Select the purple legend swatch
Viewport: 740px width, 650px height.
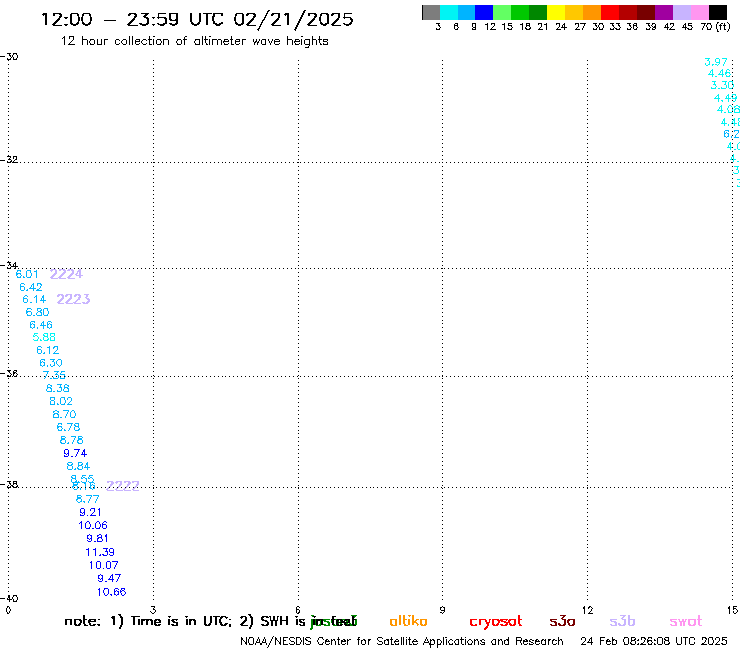click(x=664, y=12)
